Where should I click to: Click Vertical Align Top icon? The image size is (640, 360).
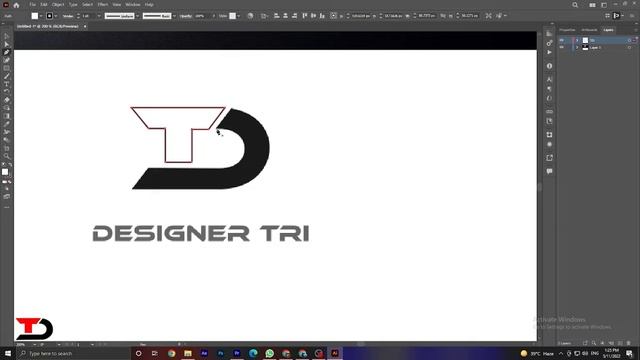(x=304, y=16)
